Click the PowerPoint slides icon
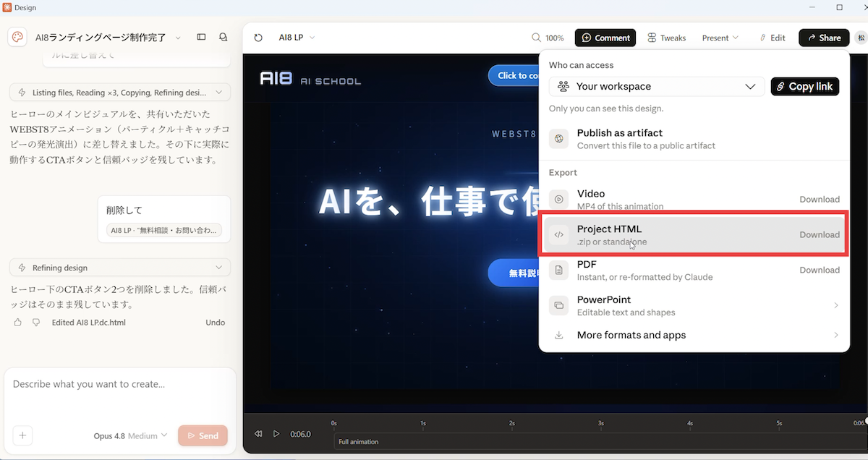Screen dimensions: 868x460 click(558, 305)
